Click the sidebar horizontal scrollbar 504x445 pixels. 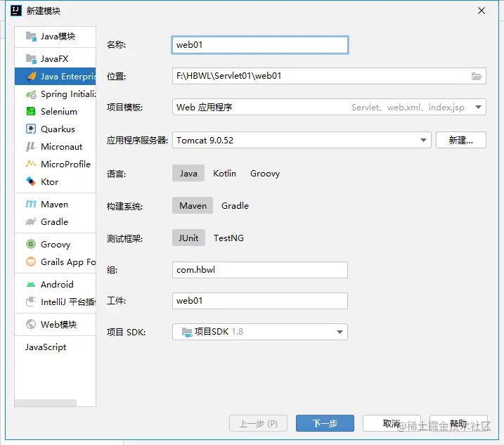[46, 403]
